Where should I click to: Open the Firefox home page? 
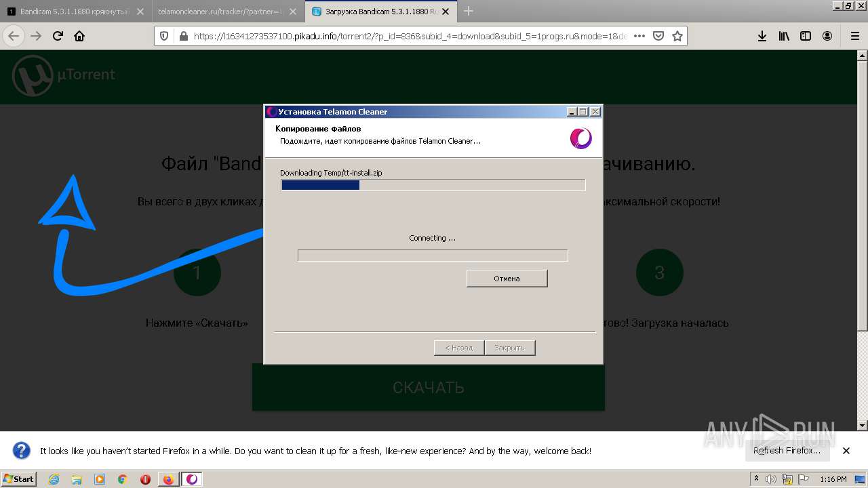coord(79,37)
